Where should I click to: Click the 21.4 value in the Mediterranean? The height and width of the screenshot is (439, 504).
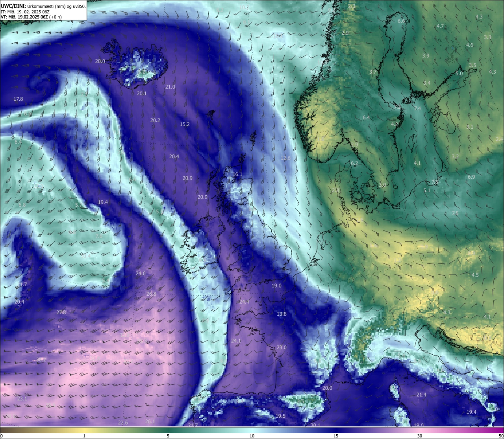(x=421, y=395)
